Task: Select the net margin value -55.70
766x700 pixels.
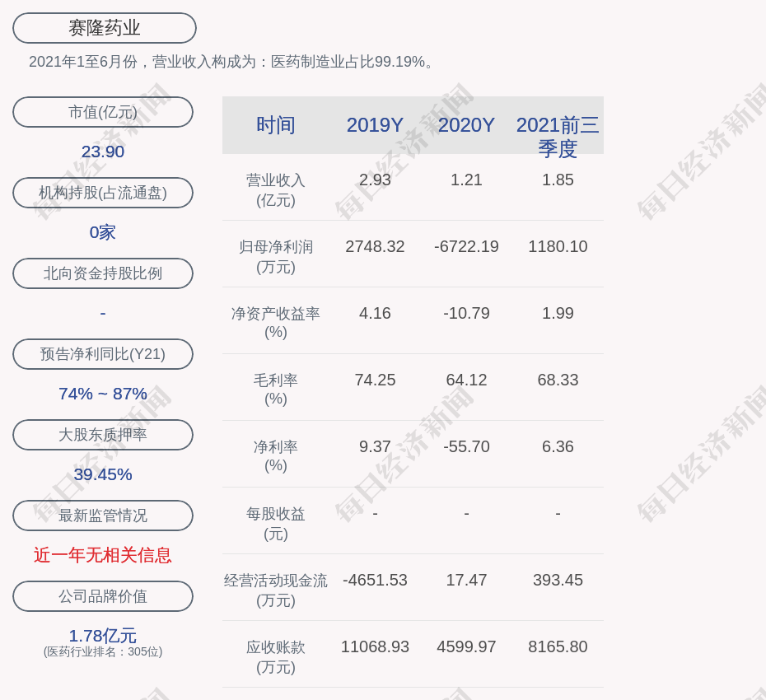Action: pyautogui.click(x=466, y=446)
